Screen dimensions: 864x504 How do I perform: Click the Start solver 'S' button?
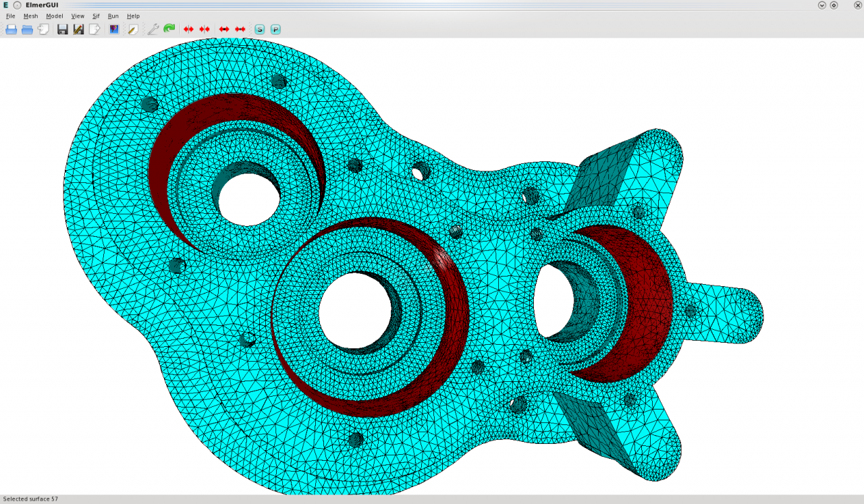click(259, 29)
